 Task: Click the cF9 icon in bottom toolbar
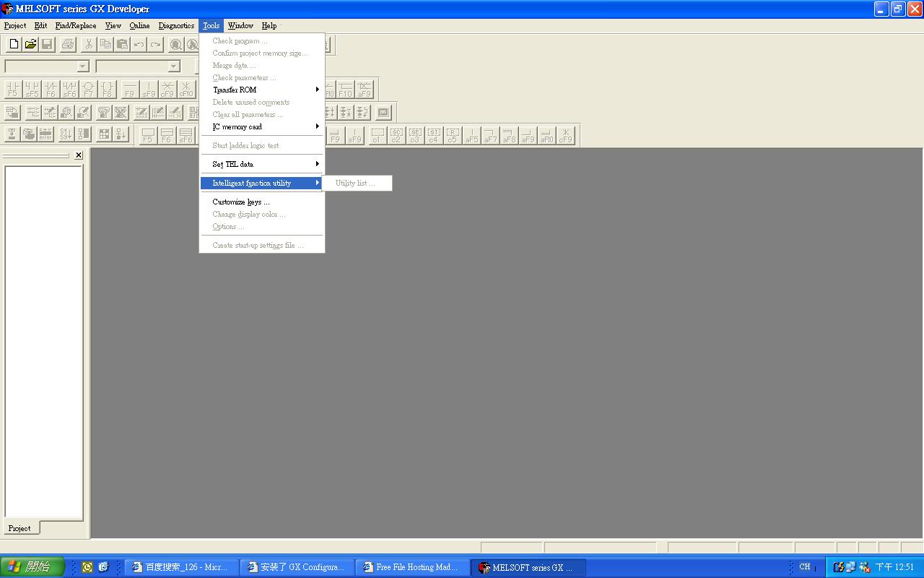[x=565, y=136]
